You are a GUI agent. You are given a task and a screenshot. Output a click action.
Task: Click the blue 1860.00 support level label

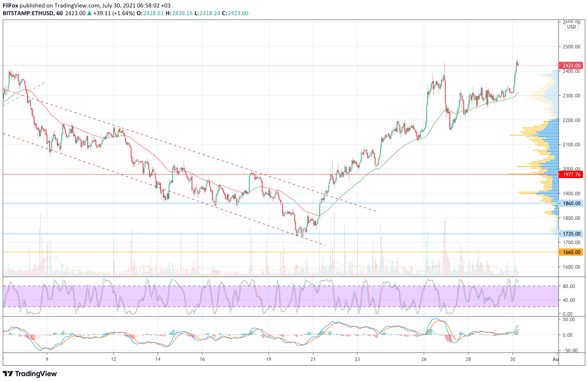(571, 203)
